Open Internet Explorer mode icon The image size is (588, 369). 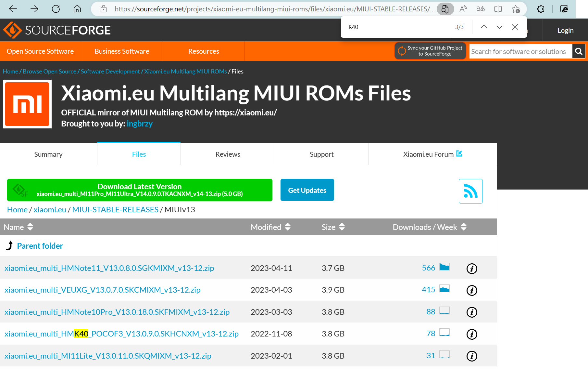564,9
